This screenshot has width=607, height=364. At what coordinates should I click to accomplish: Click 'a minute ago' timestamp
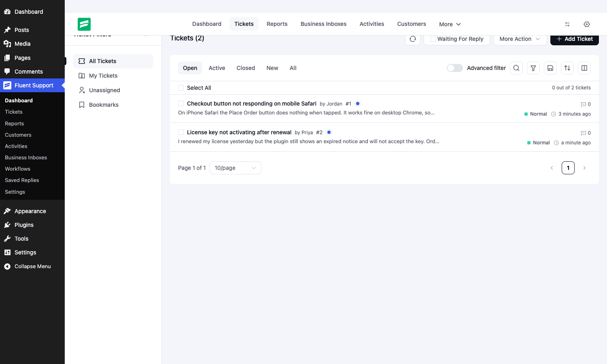click(576, 143)
